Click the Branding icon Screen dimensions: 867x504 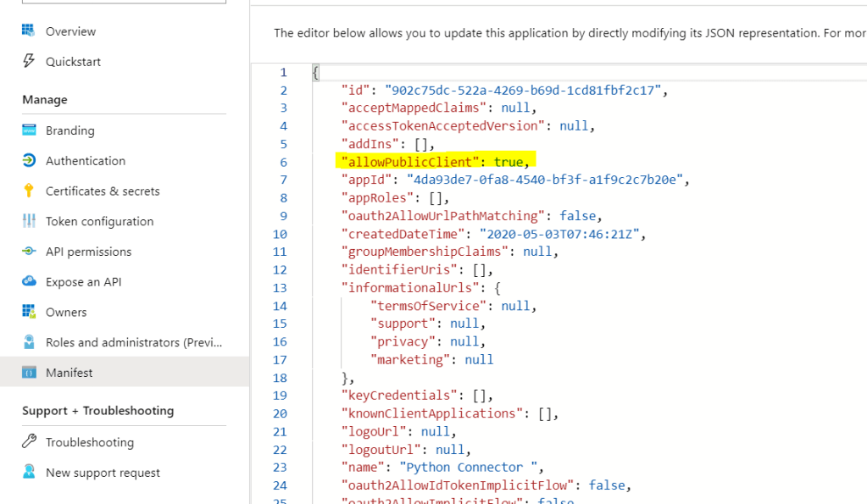(29, 130)
